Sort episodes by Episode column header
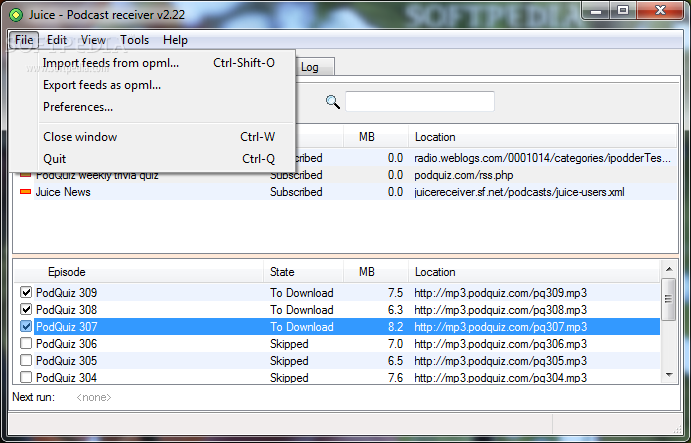Screen dimensions: 691x443 [139, 272]
